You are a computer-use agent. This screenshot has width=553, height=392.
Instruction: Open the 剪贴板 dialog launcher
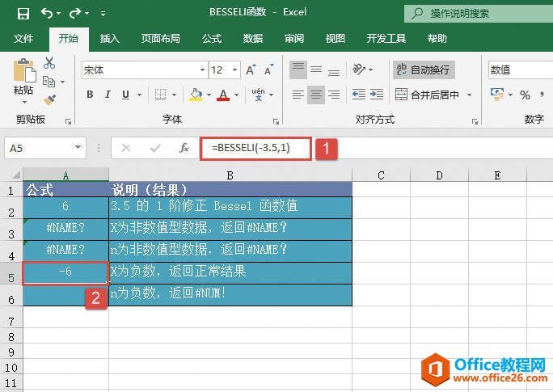[x=68, y=121]
